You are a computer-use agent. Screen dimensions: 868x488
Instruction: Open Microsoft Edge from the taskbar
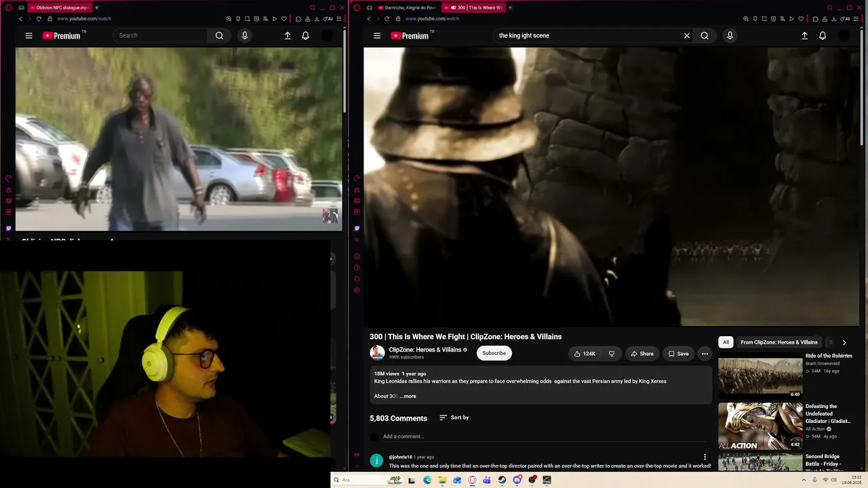point(427,480)
